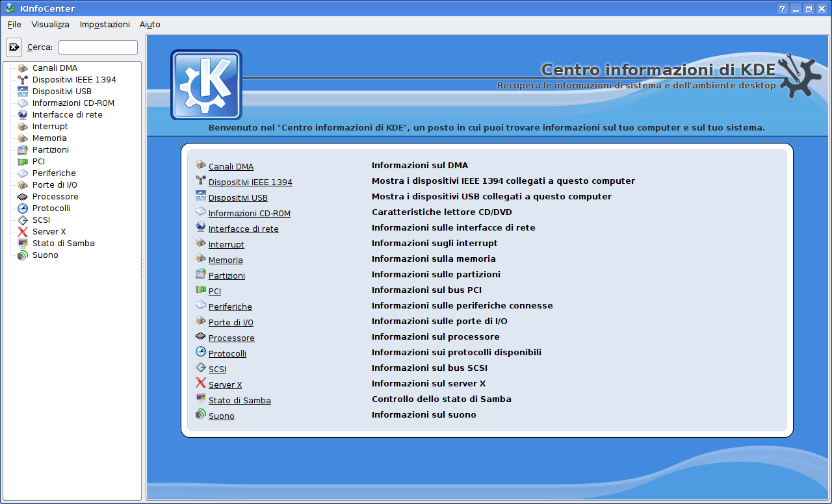Open the Stato di Samba link

(240, 401)
